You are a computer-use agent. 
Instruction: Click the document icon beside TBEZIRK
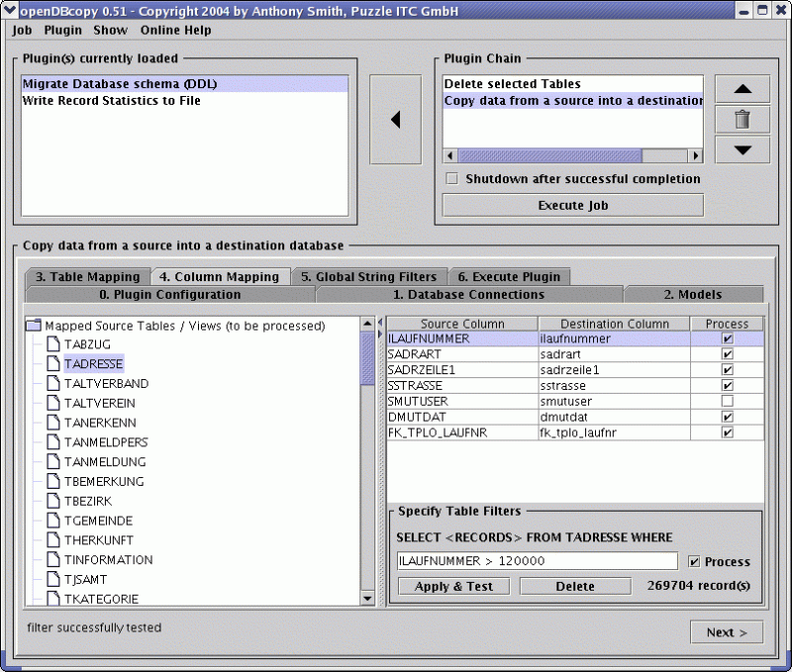point(53,501)
